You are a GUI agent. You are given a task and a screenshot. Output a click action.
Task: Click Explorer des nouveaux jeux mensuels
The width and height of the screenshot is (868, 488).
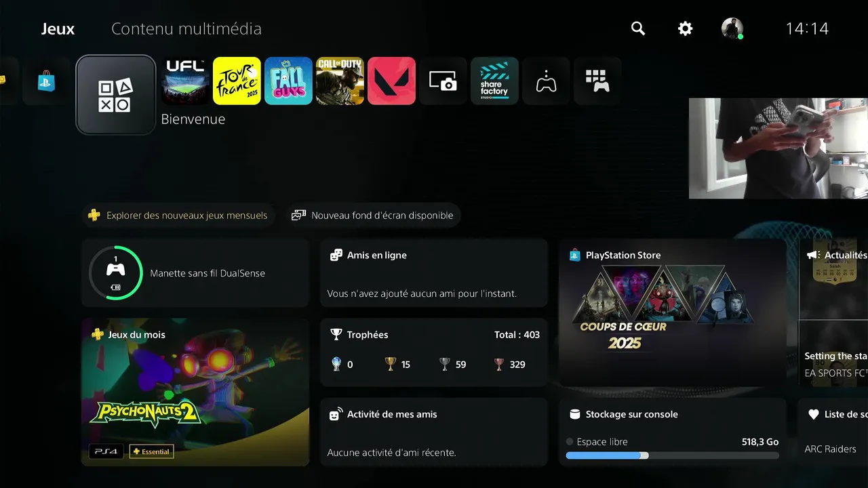(178, 216)
